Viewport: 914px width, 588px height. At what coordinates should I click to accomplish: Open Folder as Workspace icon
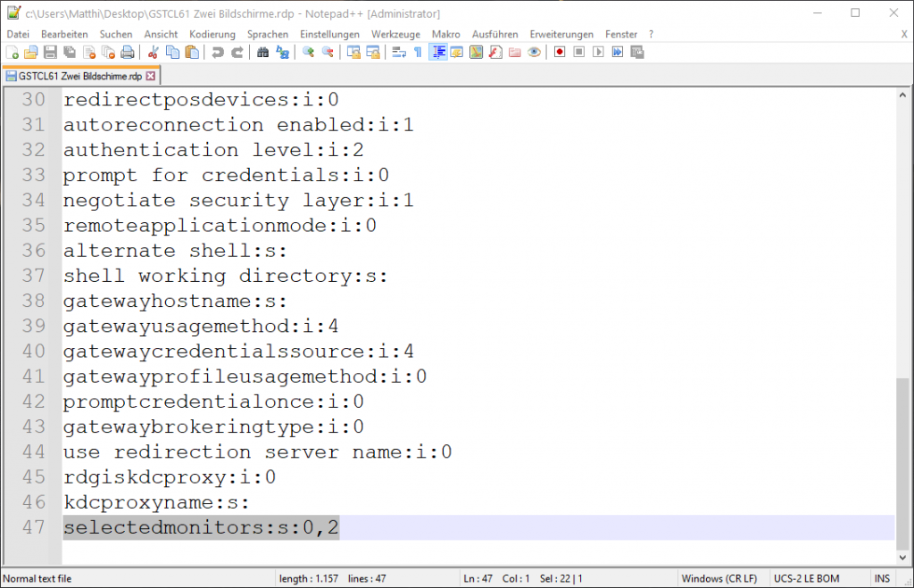(515, 53)
